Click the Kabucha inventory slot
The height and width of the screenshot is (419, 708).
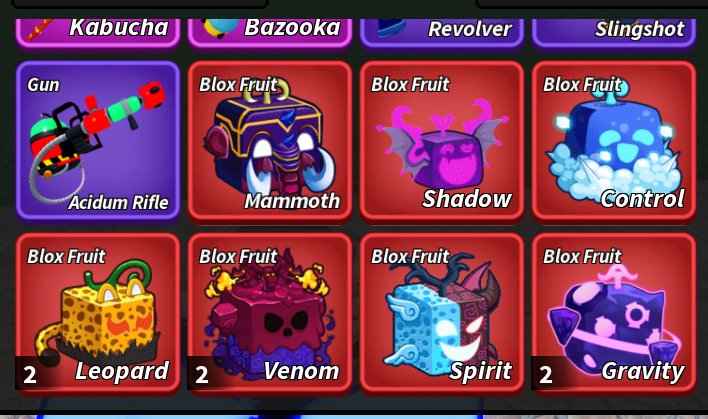click(98, 33)
